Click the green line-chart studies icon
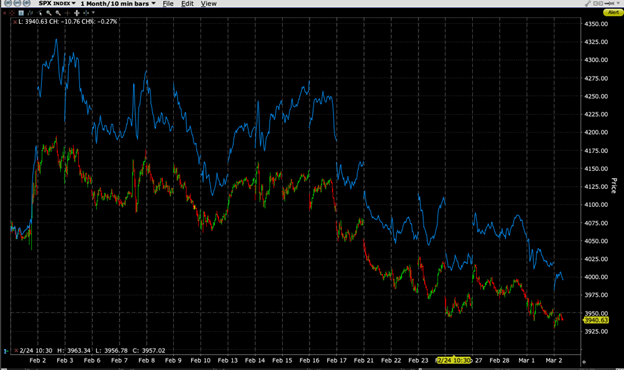 point(30,13)
